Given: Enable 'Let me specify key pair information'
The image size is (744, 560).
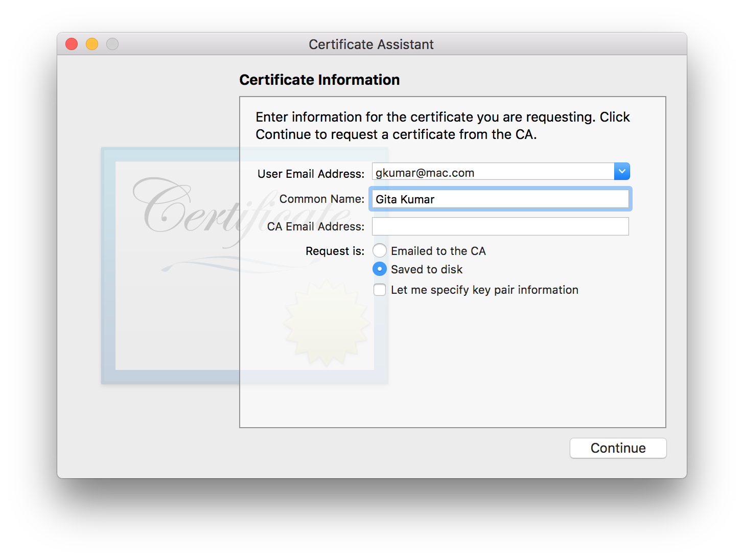Looking at the screenshot, I should point(380,290).
